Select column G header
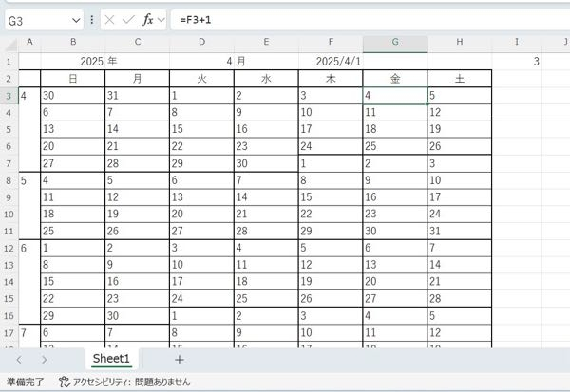 (x=394, y=41)
